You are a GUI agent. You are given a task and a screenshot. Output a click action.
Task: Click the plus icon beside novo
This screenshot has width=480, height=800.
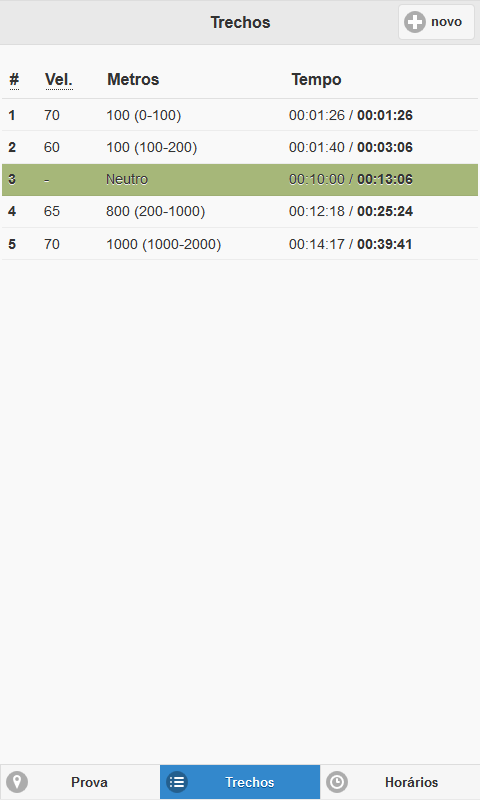[x=415, y=22]
